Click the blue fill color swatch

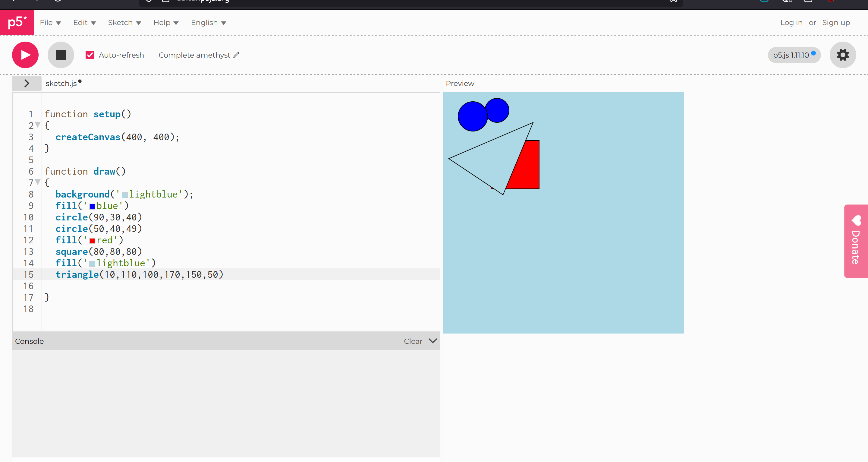tap(92, 206)
